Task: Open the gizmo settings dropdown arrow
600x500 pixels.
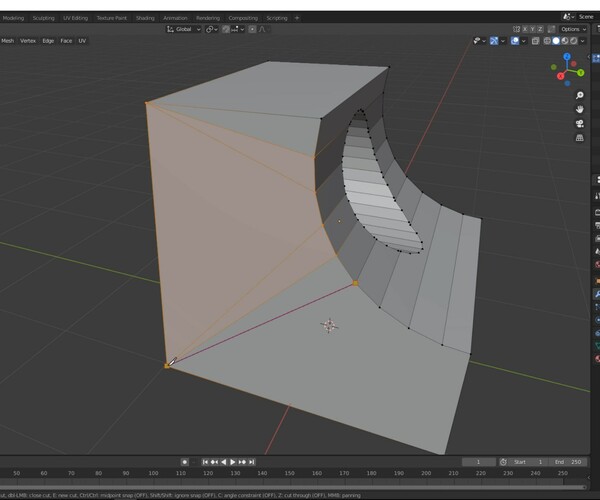Action: pyautogui.click(x=503, y=41)
